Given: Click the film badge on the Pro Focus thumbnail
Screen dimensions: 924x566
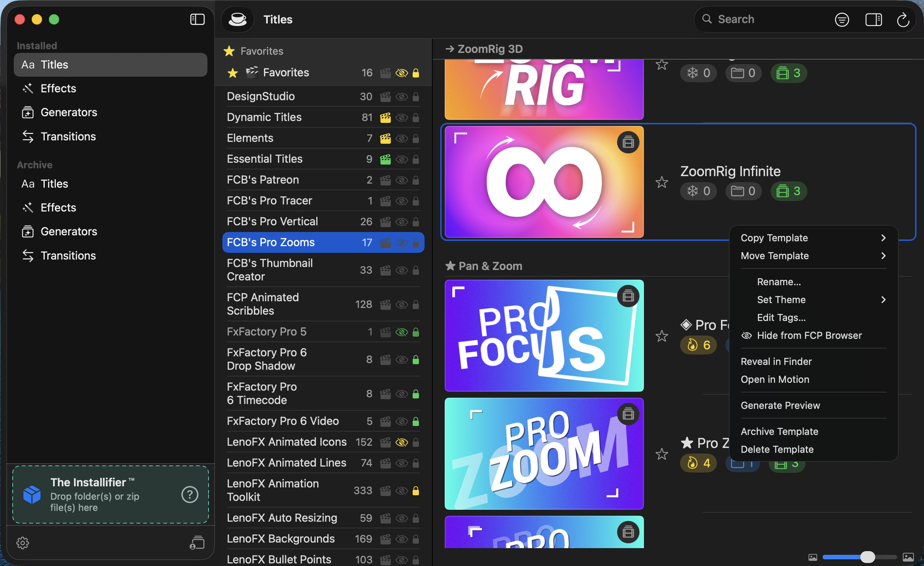Looking at the screenshot, I should [x=628, y=296].
